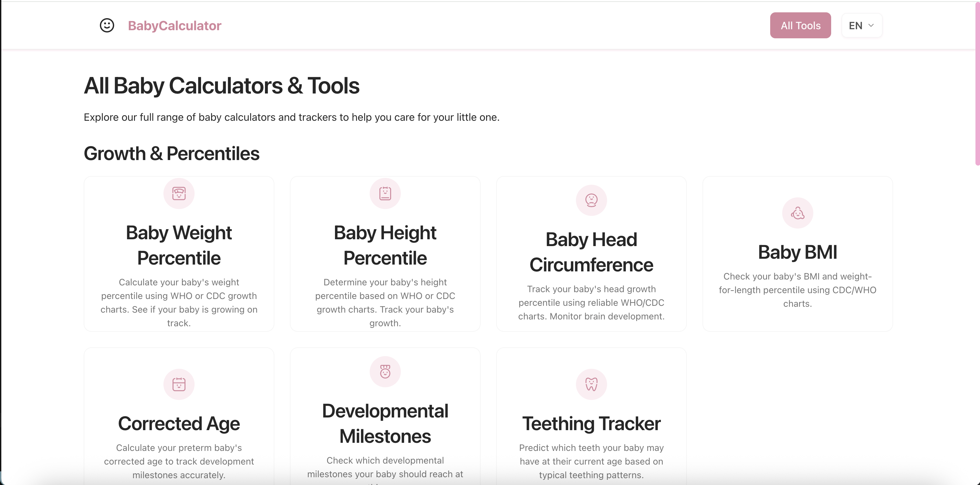Select the Baby Head Circumference face icon

pos(591,200)
